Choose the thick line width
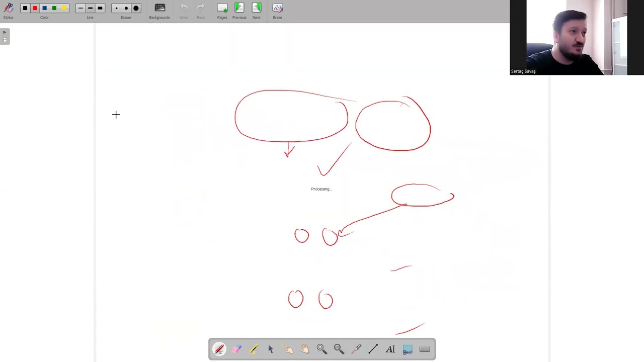Image resolution: width=644 pixels, height=362 pixels. (100, 8)
